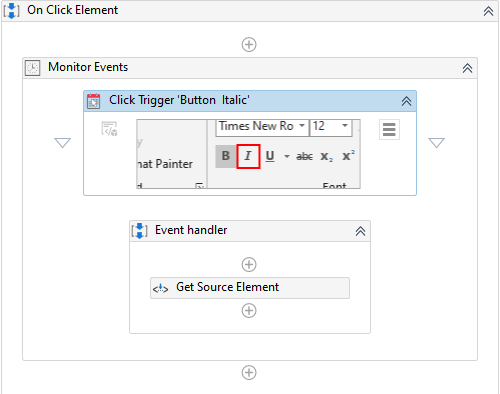Collapse the On Click Element sequence
This screenshot has width=500, height=394.
[488, 11]
